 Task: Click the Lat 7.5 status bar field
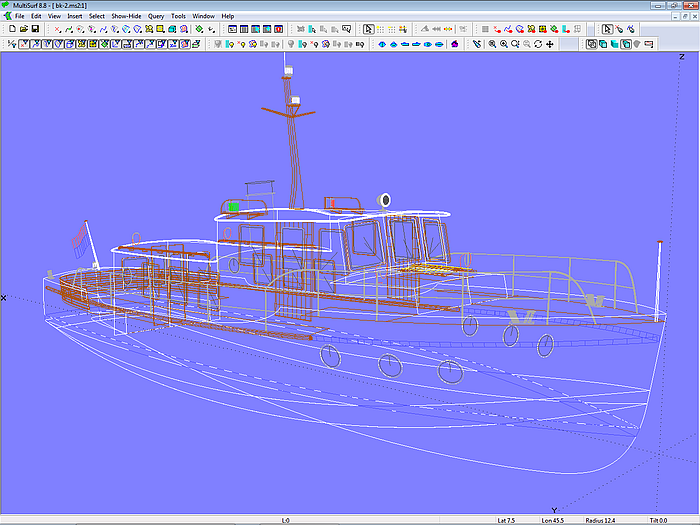coord(508,520)
